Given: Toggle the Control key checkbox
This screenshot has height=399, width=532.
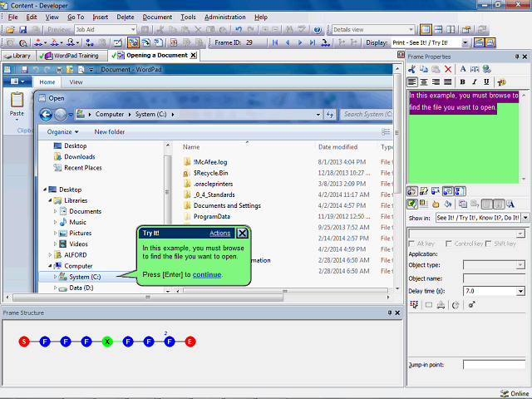Looking at the screenshot, I should [449, 244].
